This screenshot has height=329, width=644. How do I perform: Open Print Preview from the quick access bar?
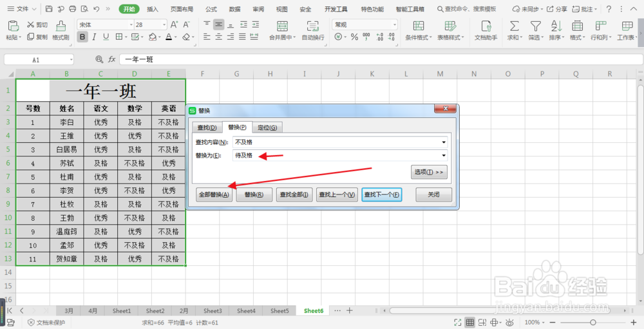click(84, 8)
